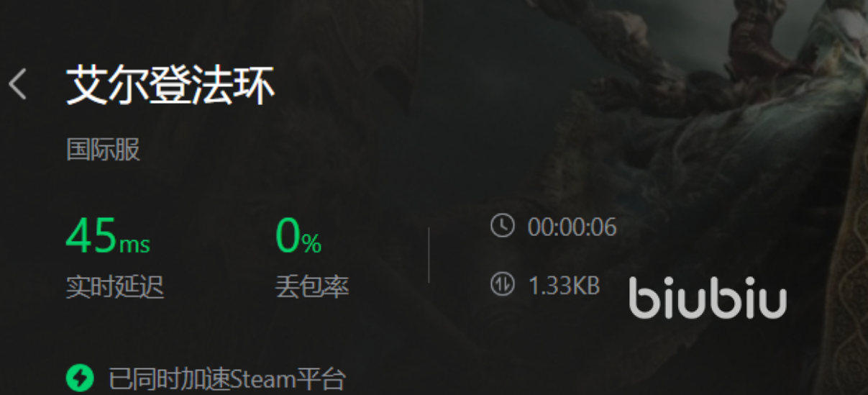Click the biubiu logo
Viewport: 868px width, 395px height.
click(708, 298)
